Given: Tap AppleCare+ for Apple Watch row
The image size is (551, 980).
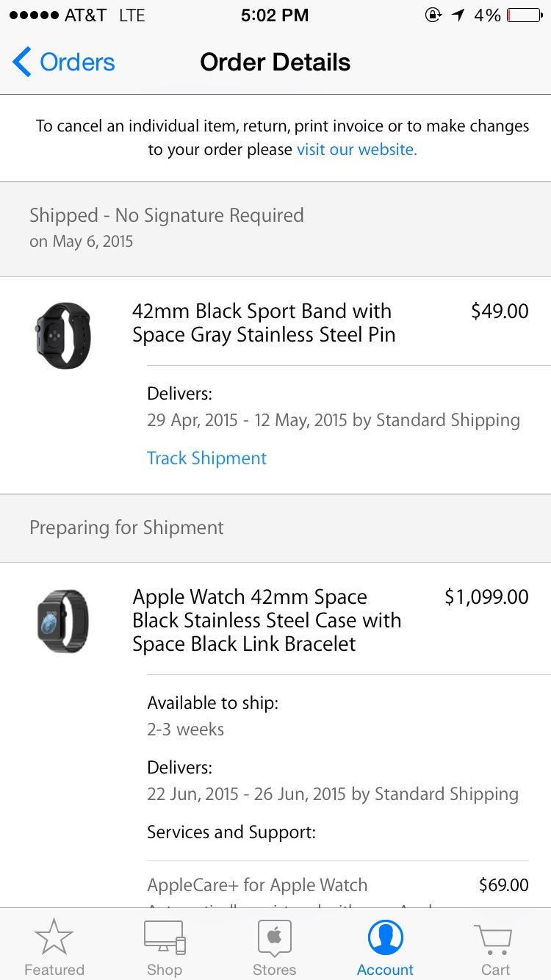Looking at the screenshot, I should tap(257, 885).
